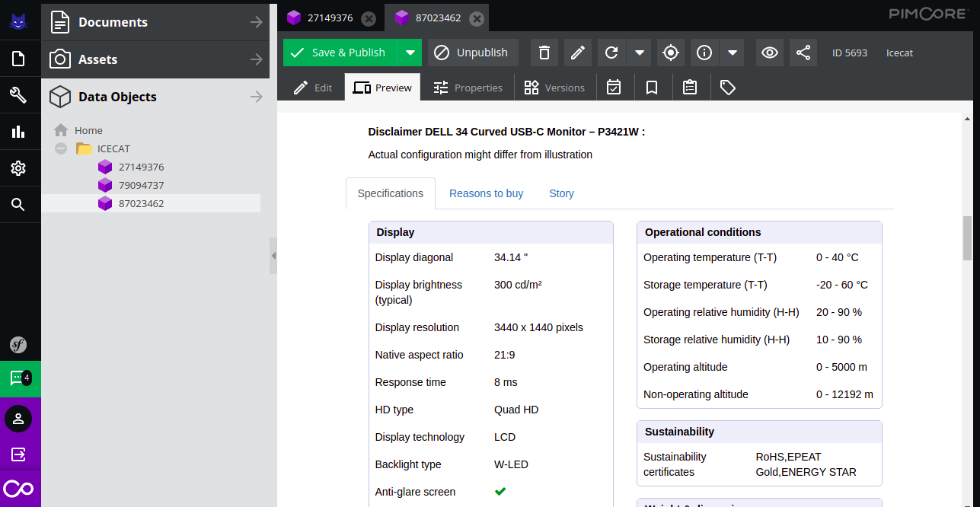Click the pencil rename icon in toolbar
980x507 pixels.
tap(578, 53)
